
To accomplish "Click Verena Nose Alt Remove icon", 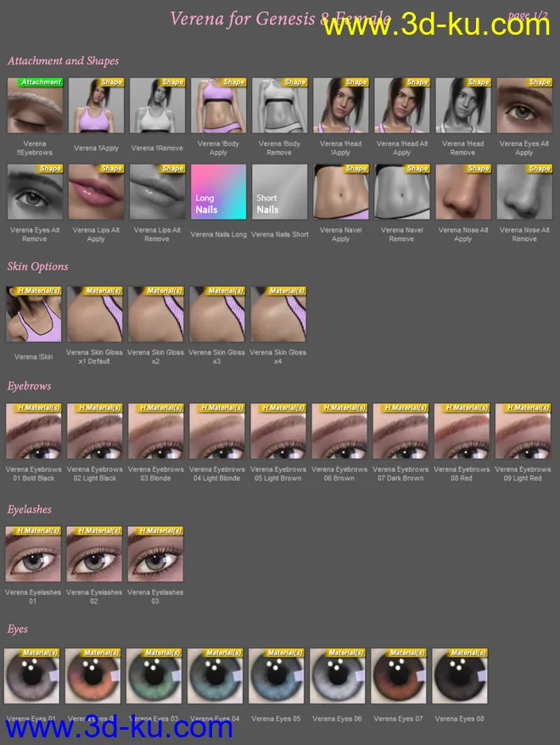I will click(524, 192).
